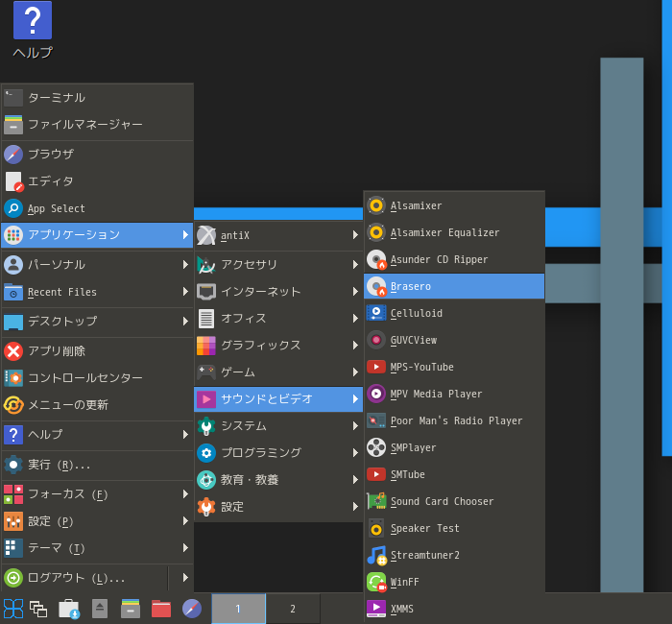Expand the ログアウト submenu arrow
Image resolution: width=672 pixels, height=624 pixels.
pos(185,577)
